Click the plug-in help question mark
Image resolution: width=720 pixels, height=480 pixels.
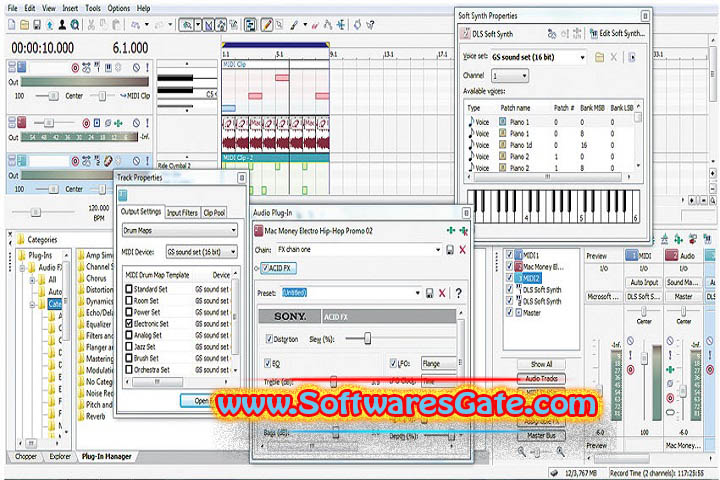point(458,293)
